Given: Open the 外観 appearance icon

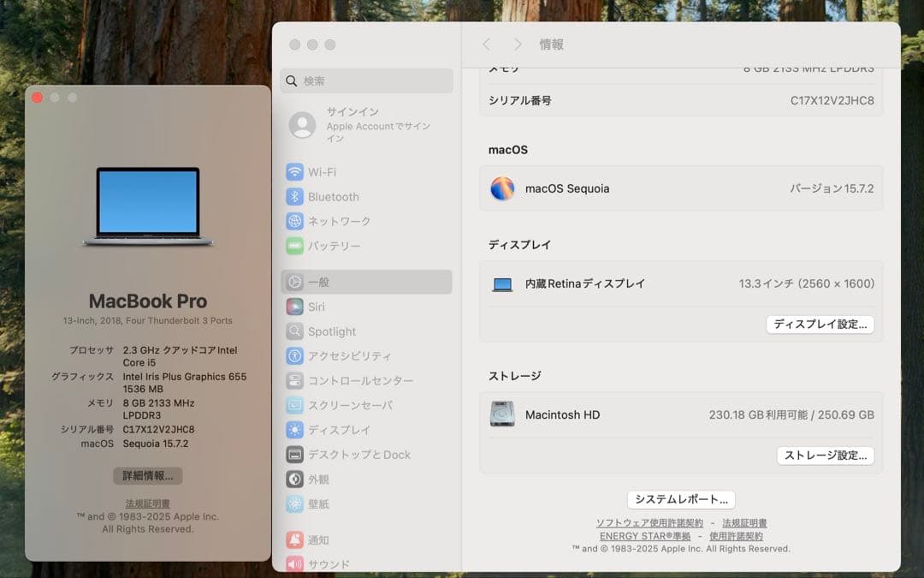Looking at the screenshot, I should [x=294, y=479].
